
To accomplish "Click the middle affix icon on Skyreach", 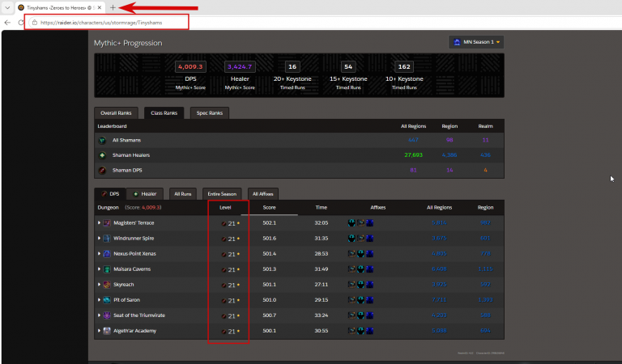I will tap(360, 285).
